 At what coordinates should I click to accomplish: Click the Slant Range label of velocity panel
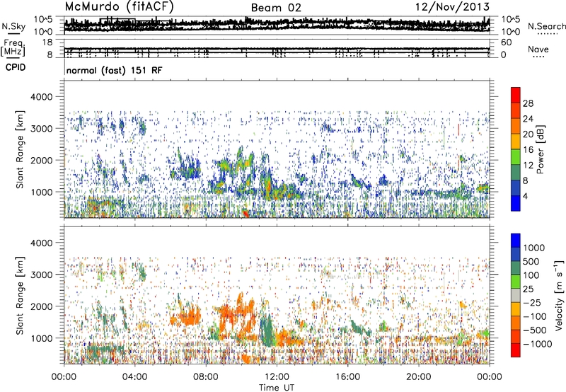click(20, 296)
